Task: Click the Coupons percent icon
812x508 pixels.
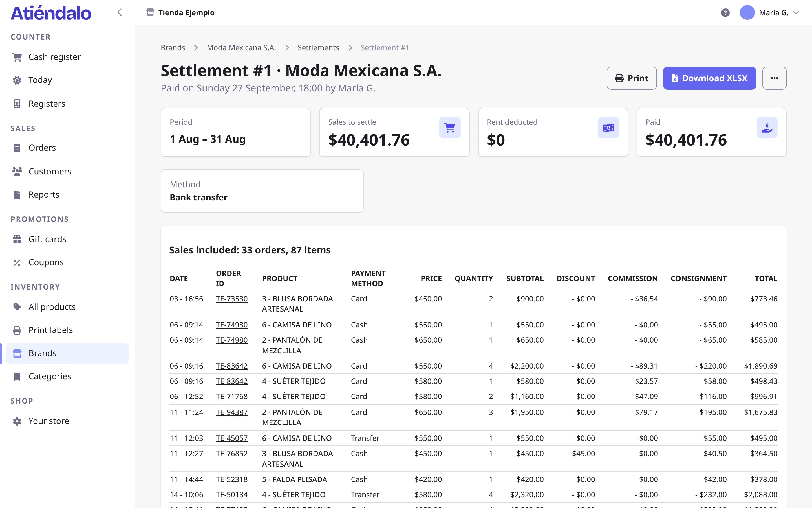Action: (17, 262)
